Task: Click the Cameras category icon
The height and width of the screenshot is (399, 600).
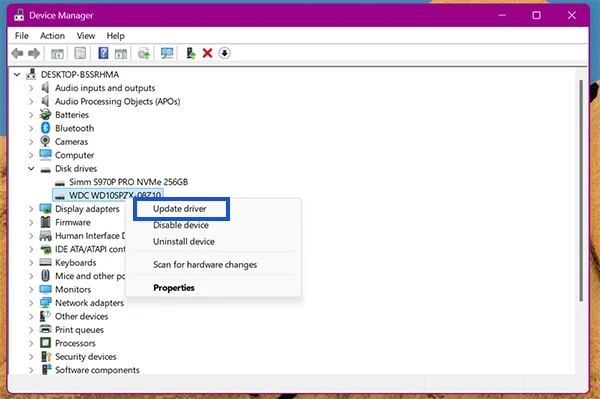Action: [45, 142]
